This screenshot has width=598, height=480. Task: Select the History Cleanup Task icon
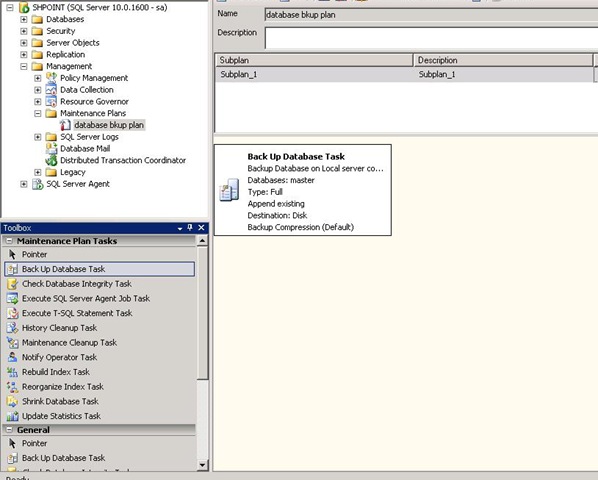[12, 328]
